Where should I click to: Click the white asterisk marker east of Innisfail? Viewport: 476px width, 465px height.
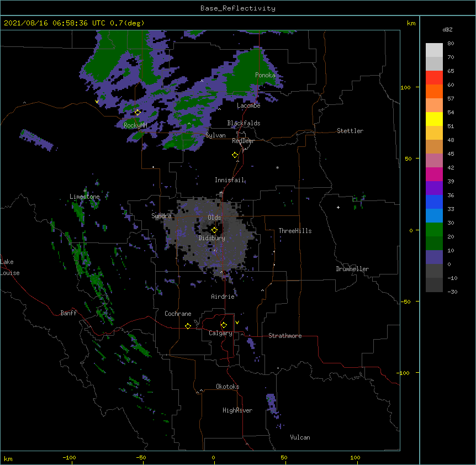(277, 167)
